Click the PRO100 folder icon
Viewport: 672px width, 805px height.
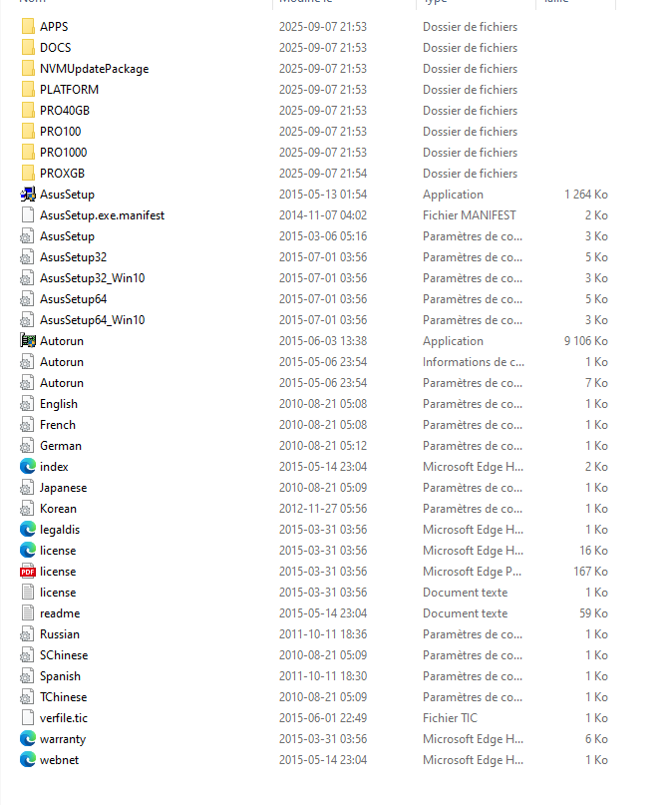(x=28, y=132)
